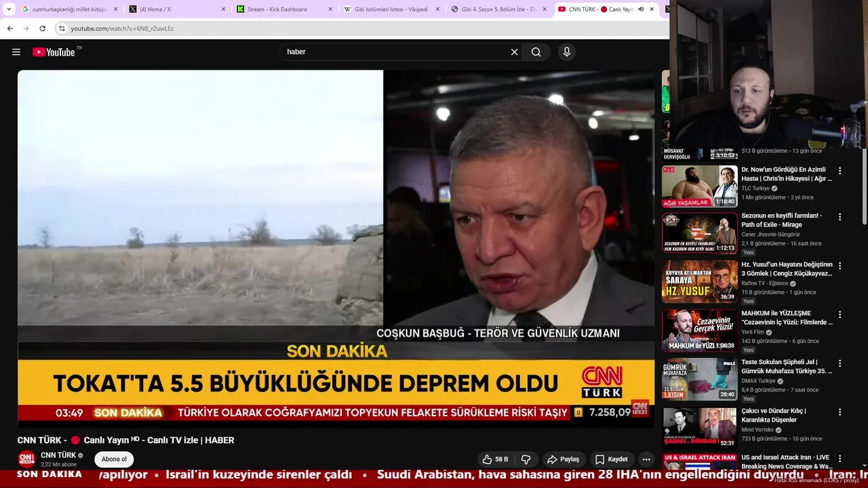
Task: Open site information icon in address bar
Action: (x=62, y=28)
